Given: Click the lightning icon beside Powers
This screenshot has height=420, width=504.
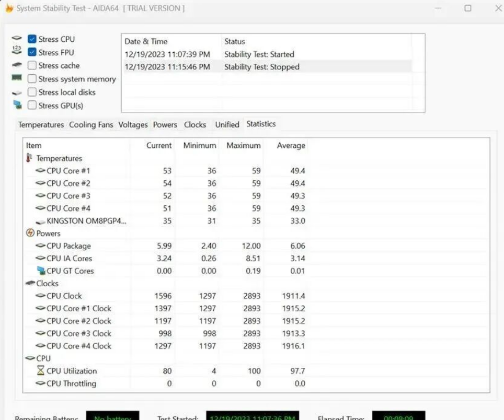Looking at the screenshot, I should coord(30,234).
